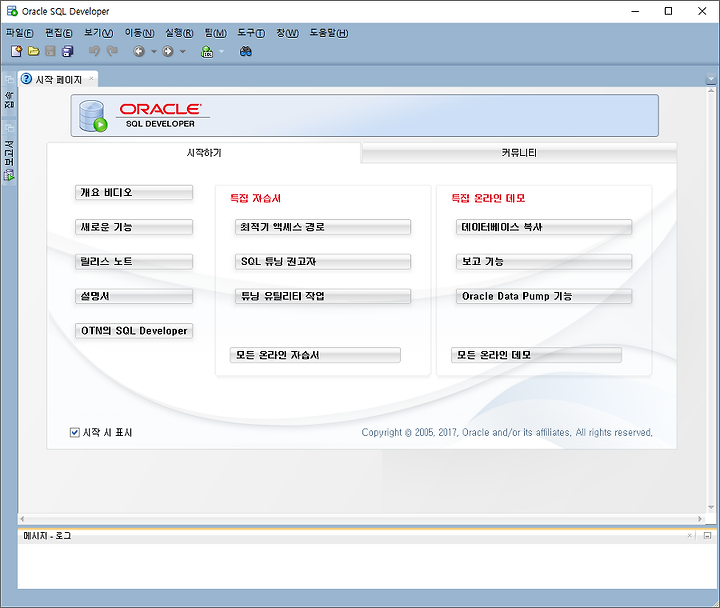
Task: Open the 최적기 액세스 경로 tutorial
Action: click(323, 227)
